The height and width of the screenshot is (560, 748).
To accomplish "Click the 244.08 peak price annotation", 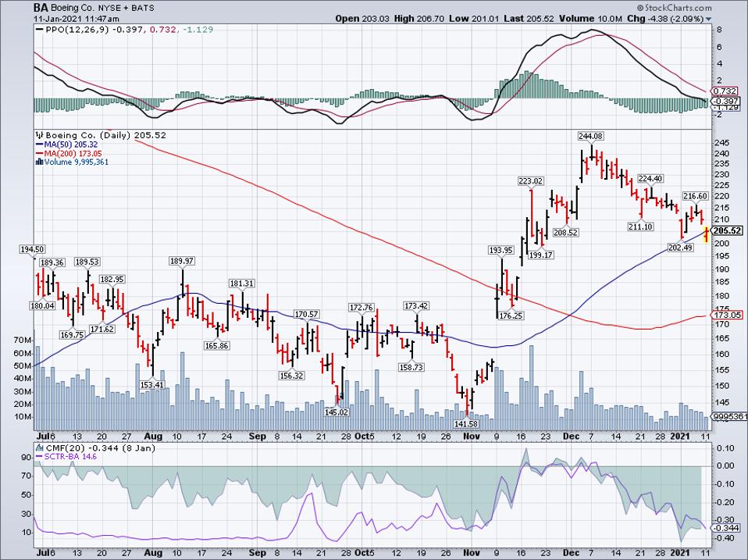I will tap(590, 137).
